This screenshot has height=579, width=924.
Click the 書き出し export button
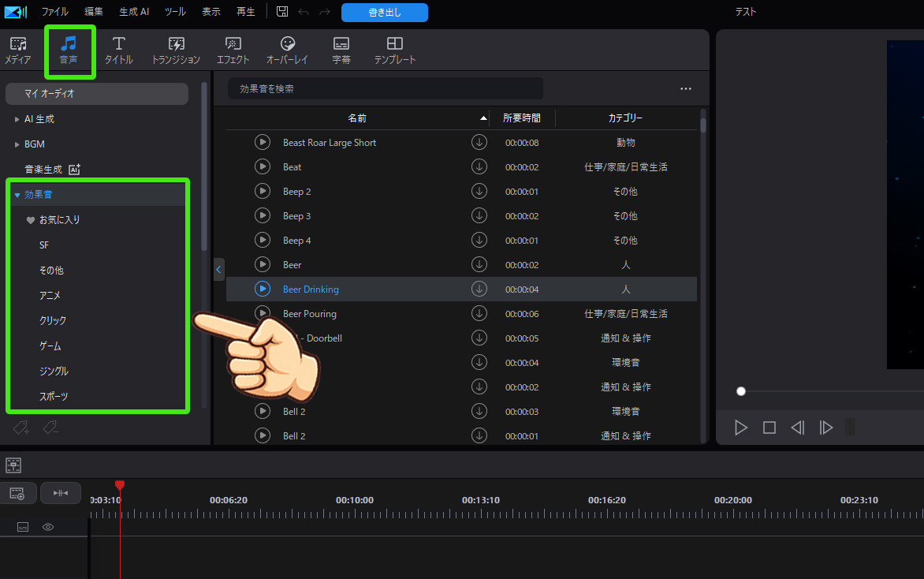pyautogui.click(x=384, y=12)
